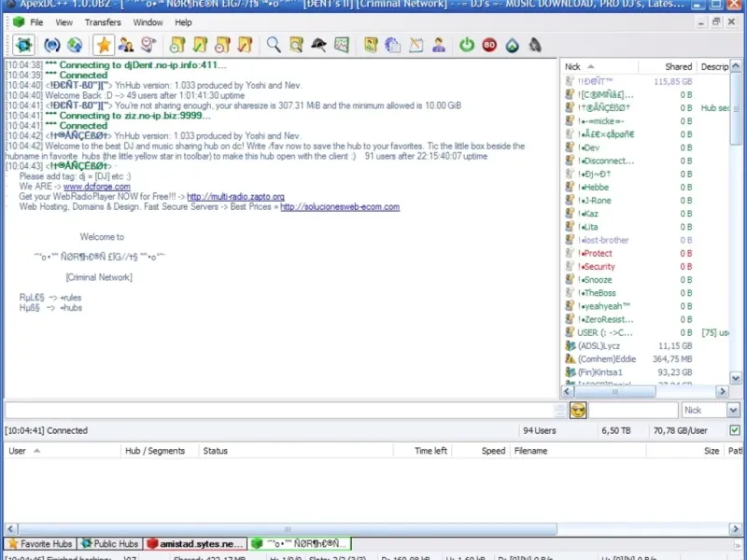
Task: Open the emoticon smiley picker
Action: click(x=578, y=410)
